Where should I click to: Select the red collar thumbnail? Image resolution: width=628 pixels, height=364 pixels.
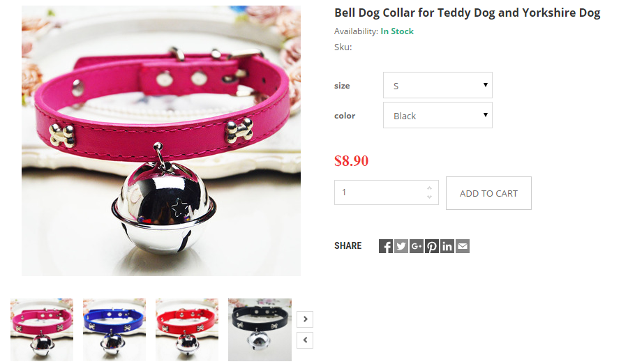pos(187,330)
